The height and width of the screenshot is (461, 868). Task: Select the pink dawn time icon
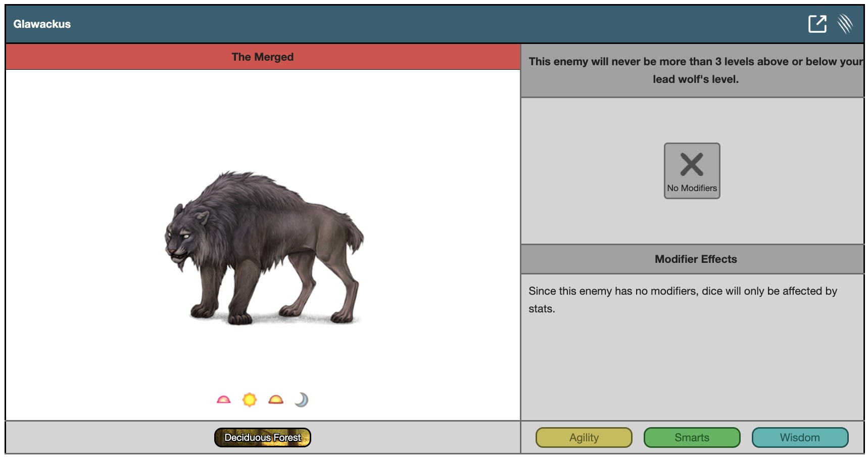[223, 400]
